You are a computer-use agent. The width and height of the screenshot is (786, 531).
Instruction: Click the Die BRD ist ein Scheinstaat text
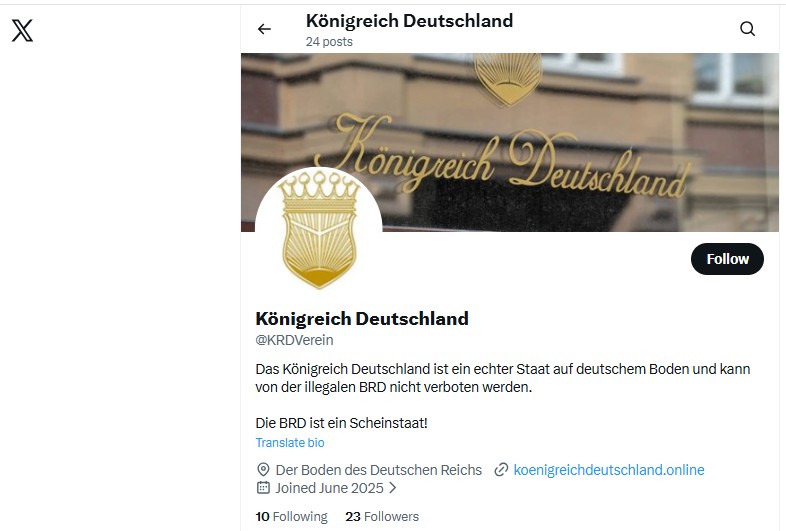[341, 423]
